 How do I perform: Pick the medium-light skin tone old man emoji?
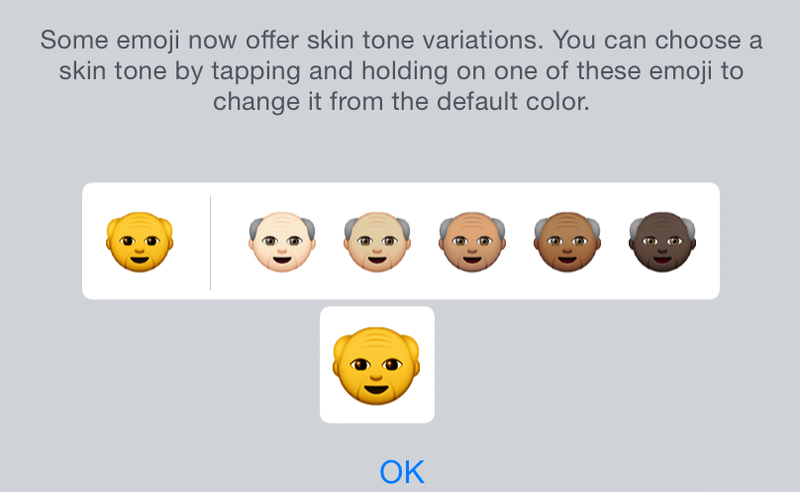377,241
